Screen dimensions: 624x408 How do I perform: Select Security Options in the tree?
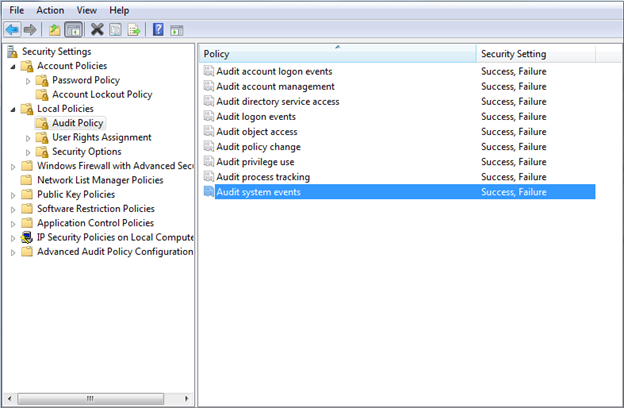[86, 152]
